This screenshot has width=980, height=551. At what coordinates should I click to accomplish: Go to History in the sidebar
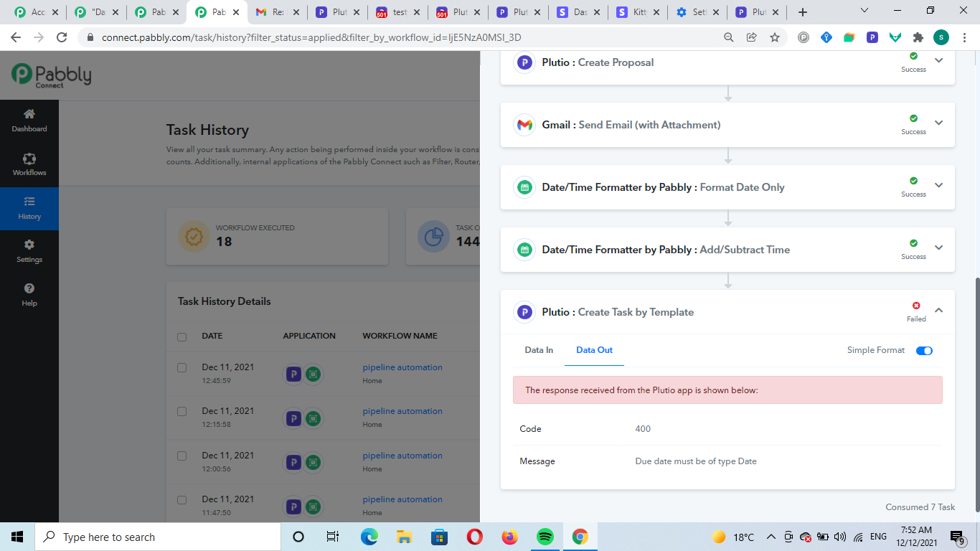click(x=29, y=208)
